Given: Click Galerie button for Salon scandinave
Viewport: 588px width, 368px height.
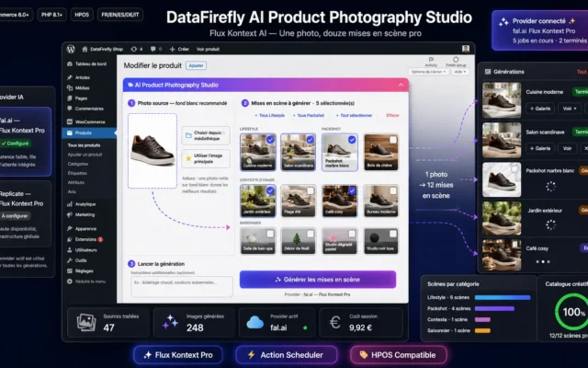Looking at the screenshot, I should pos(540,148).
